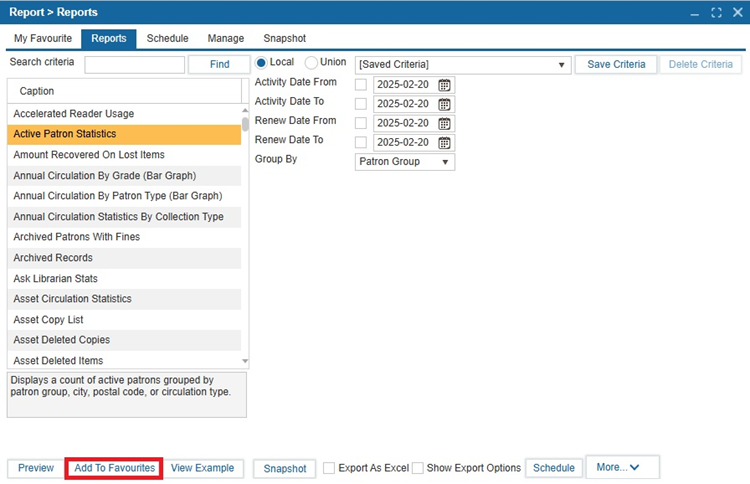Select Accelerated Reader Usage report
Viewport: 750px width, 484px height.
pyautogui.click(x=124, y=114)
